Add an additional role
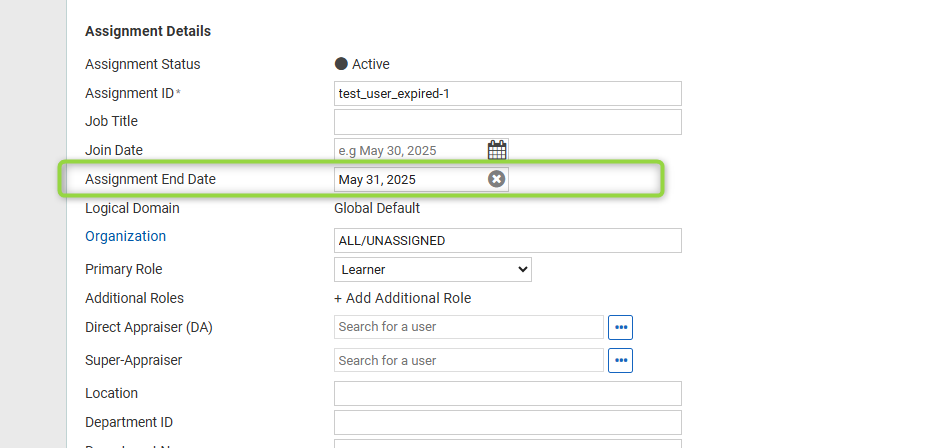 402,298
